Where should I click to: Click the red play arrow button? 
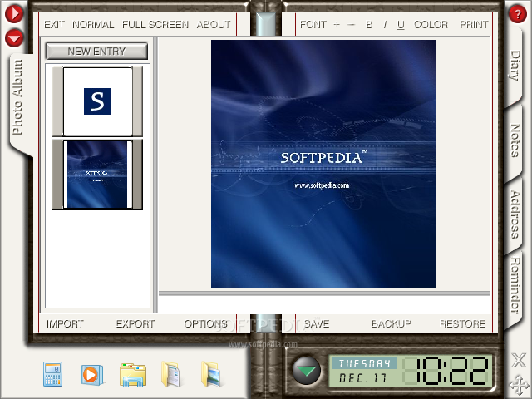coord(14,13)
